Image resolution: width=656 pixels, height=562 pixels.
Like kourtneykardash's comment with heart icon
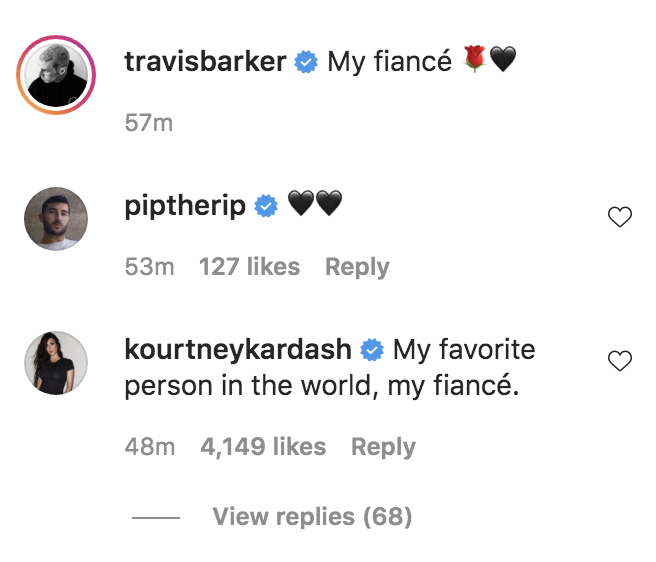point(620,361)
